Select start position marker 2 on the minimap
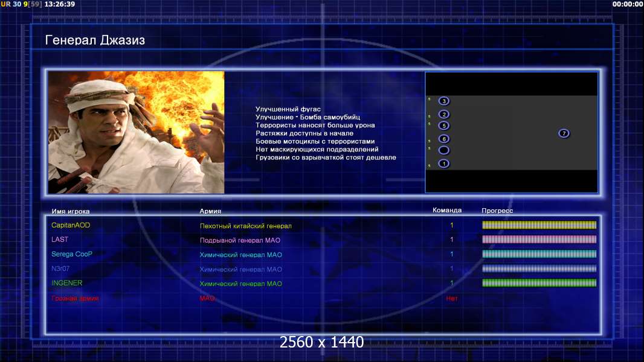This screenshot has height=362, width=644. point(443,115)
